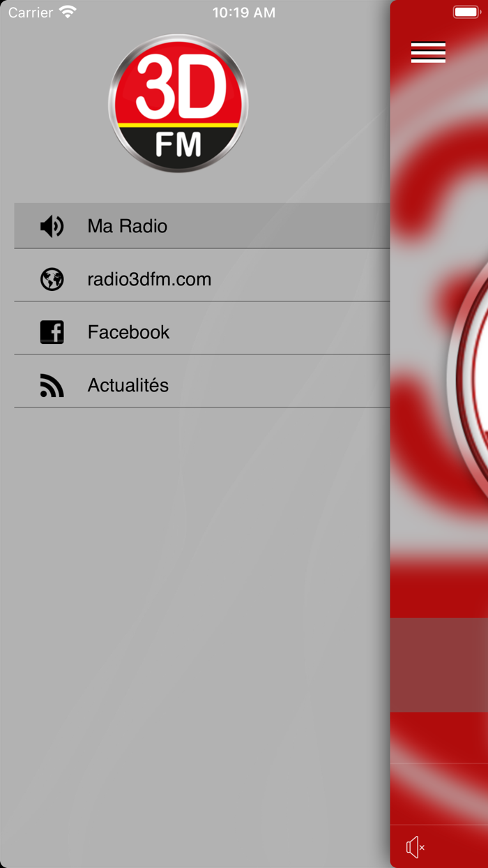Tap the hamburger menu icon
The height and width of the screenshot is (868, 488).
pyautogui.click(x=428, y=52)
